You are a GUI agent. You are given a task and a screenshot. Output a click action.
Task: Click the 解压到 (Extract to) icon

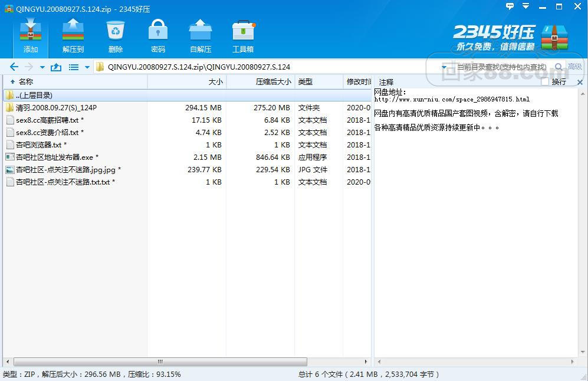click(x=73, y=36)
